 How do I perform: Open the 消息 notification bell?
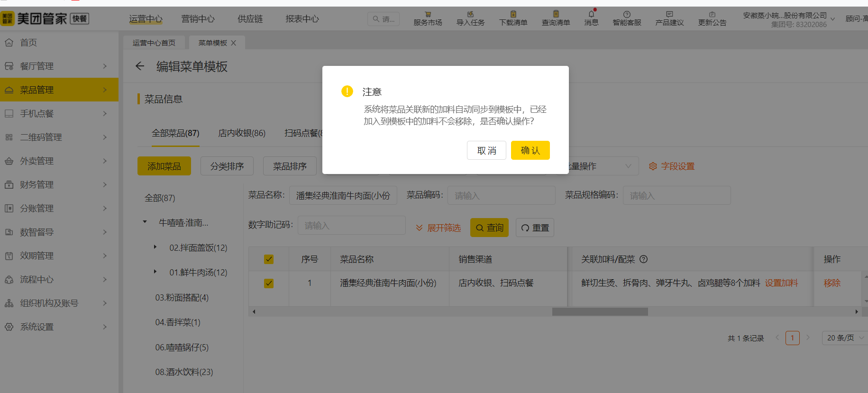(591, 15)
